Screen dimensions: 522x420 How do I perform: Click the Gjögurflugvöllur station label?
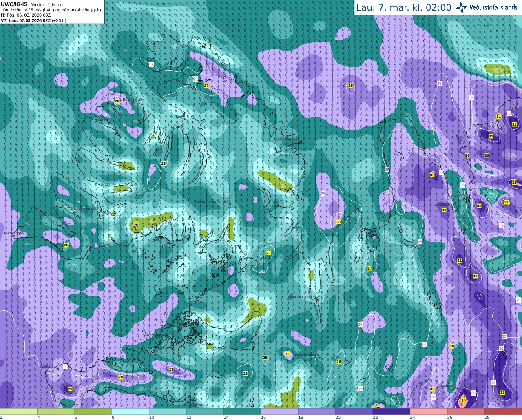point(287,139)
